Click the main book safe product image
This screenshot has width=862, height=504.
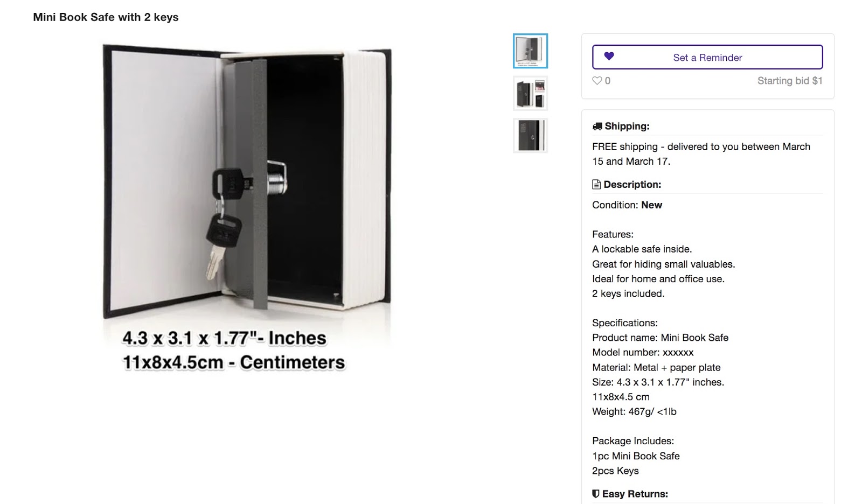[x=247, y=183]
